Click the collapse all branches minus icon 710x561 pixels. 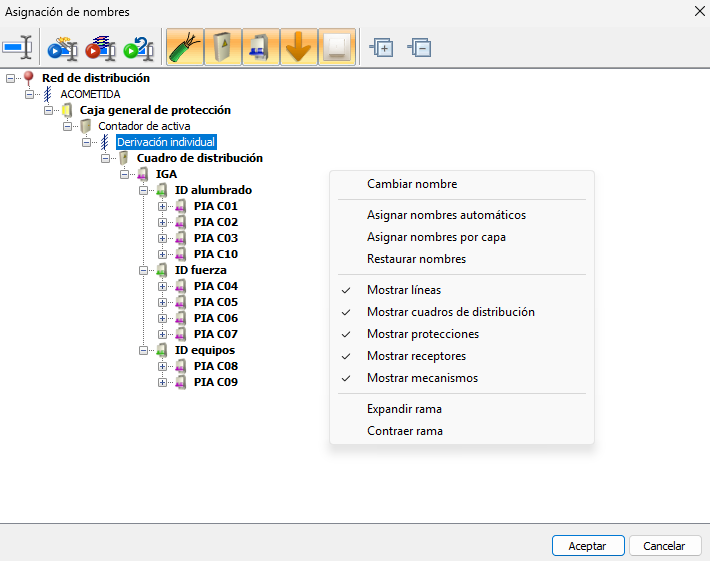pos(420,47)
